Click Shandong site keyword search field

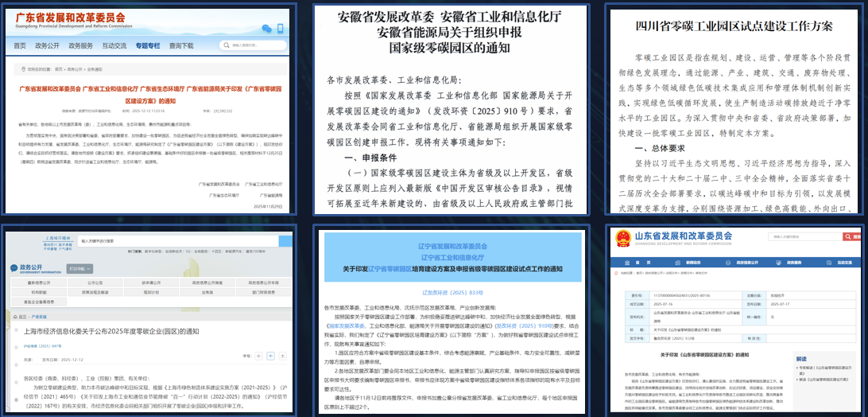coord(805,237)
